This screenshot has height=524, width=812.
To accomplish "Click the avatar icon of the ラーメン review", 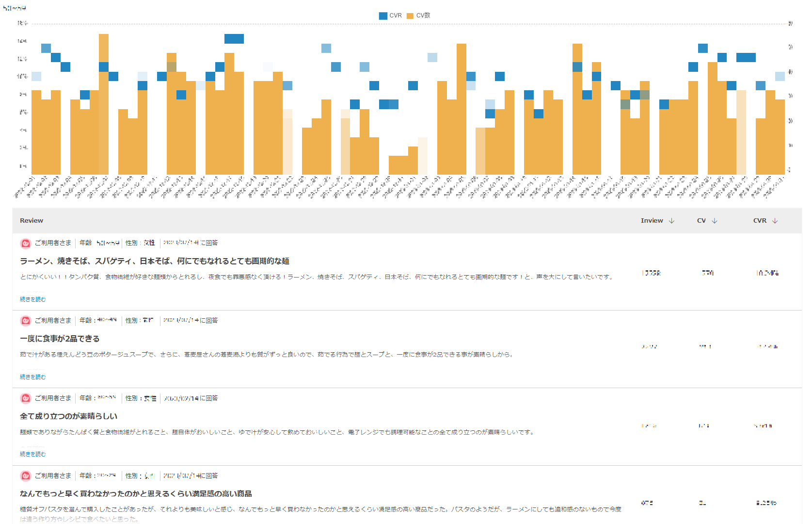I will 26,243.
